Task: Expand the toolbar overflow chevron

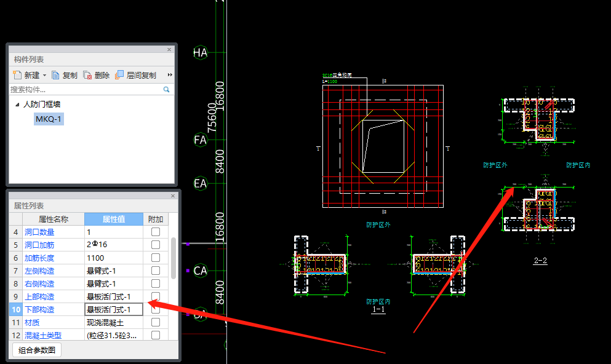Action: click(170, 75)
